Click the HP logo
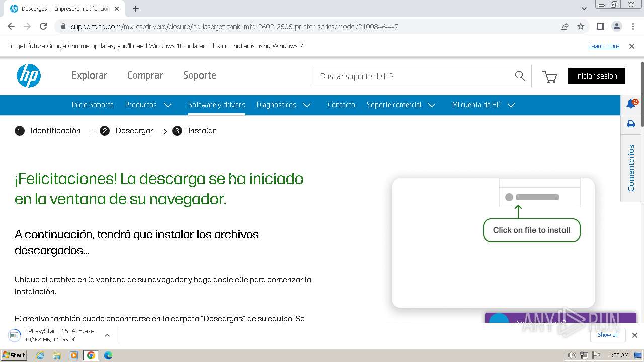Screen dimensions: 644x362 (x=29, y=76)
